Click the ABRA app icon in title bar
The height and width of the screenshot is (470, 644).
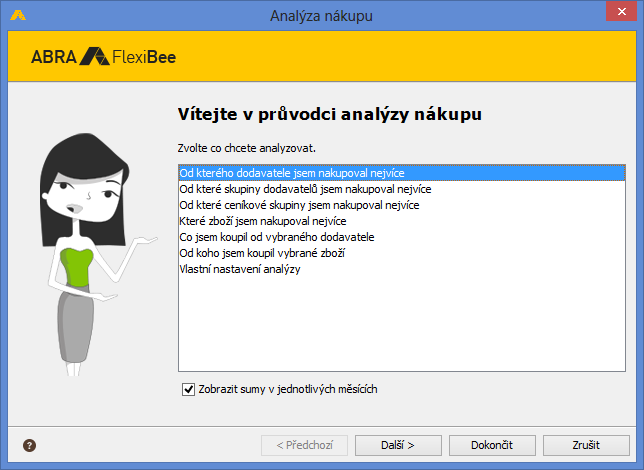tap(18, 15)
